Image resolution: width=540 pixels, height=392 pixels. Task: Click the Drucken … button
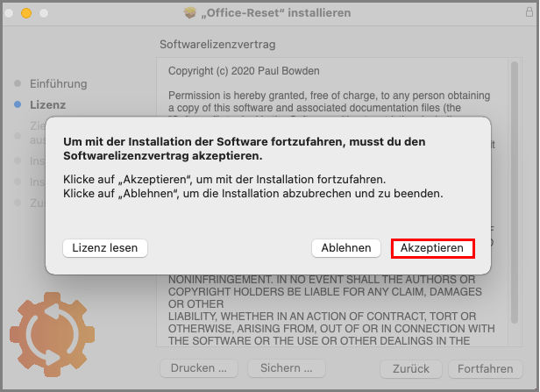pyautogui.click(x=199, y=368)
